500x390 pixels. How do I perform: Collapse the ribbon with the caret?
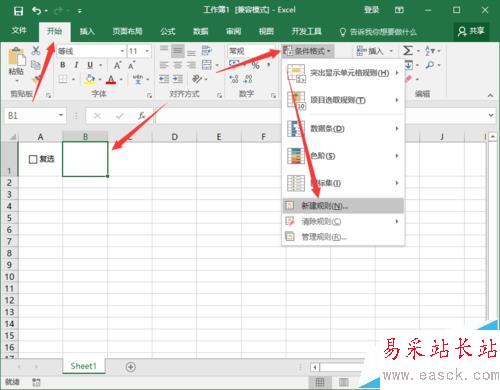point(490,95)
